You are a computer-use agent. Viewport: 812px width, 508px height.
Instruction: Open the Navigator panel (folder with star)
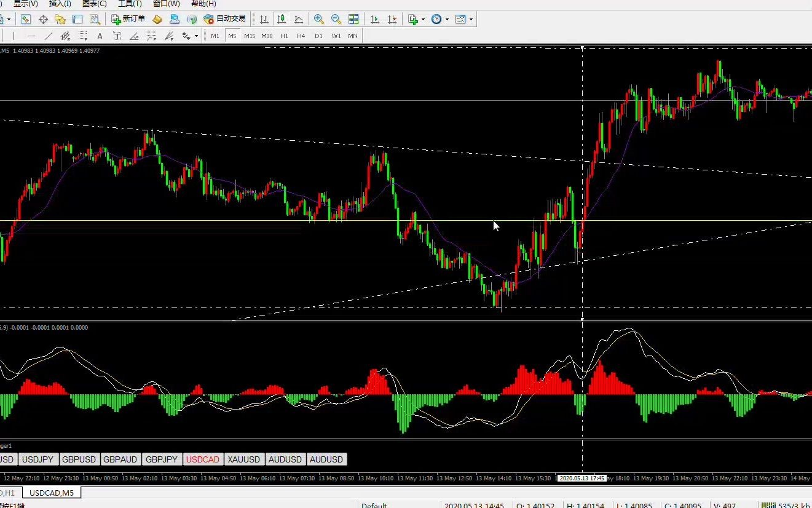click(x=60, y=19)
